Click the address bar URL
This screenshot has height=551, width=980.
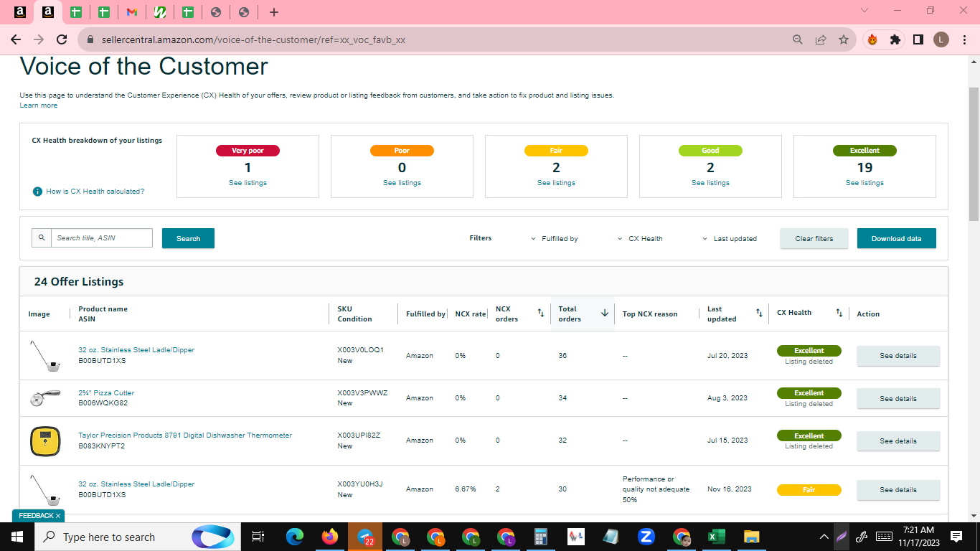[253, 40]
